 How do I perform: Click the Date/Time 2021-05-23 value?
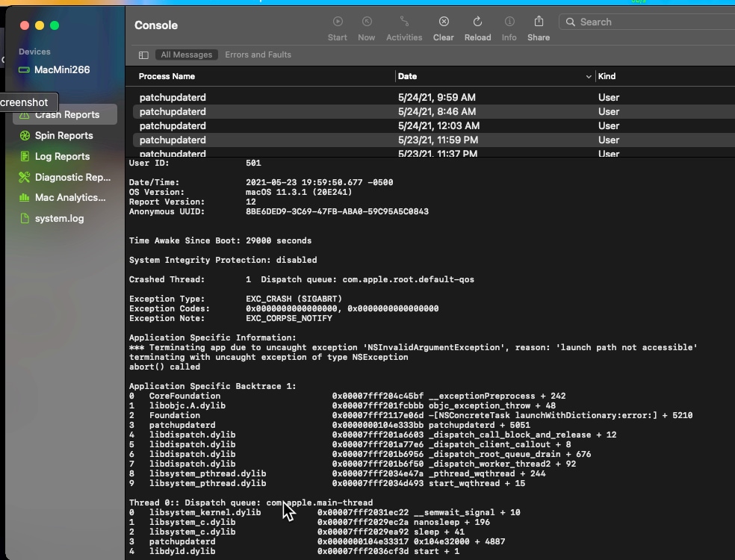click(x=319, y=183)
